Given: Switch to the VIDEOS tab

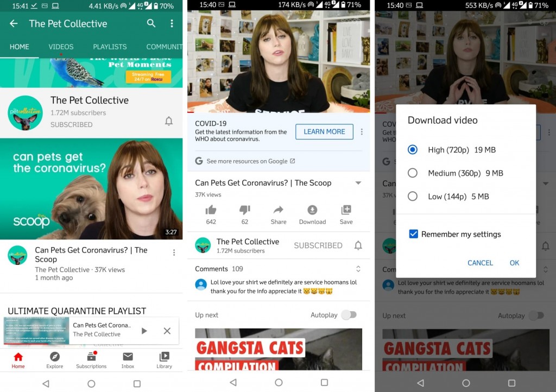Looking at the screenshot, I should click(61, 47).
